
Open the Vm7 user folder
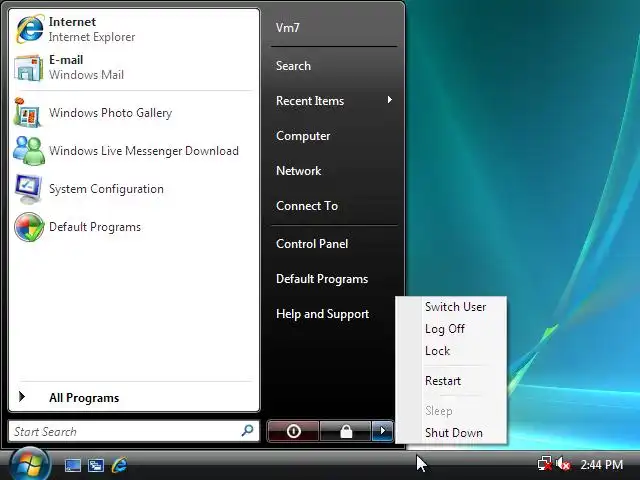coord(288,27)
